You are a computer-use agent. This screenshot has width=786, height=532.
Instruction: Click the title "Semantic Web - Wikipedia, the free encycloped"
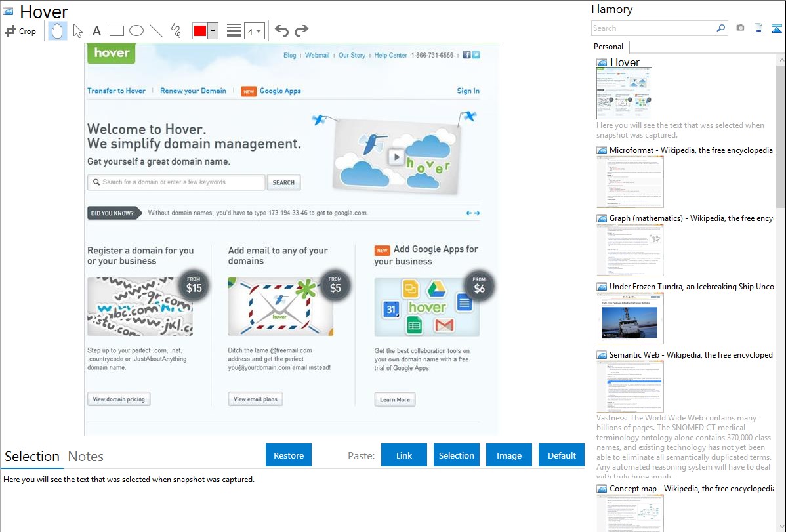pyautogui.click(x=691, y=354)
